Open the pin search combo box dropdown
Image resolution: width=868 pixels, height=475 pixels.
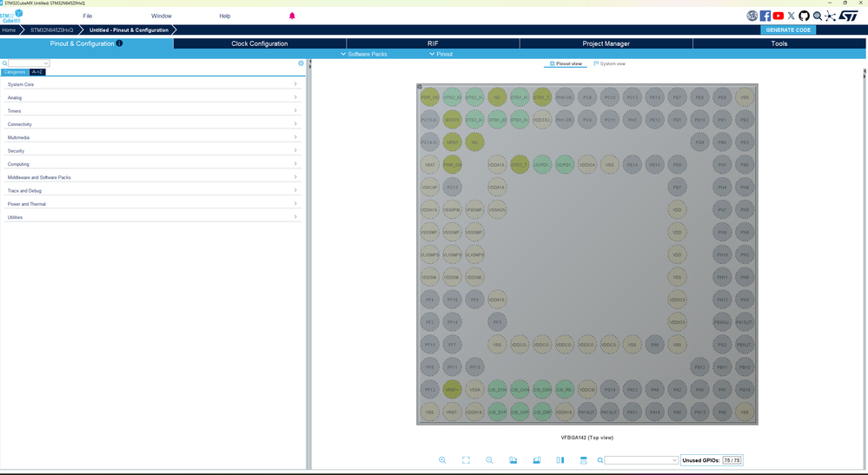pos(674,460)
